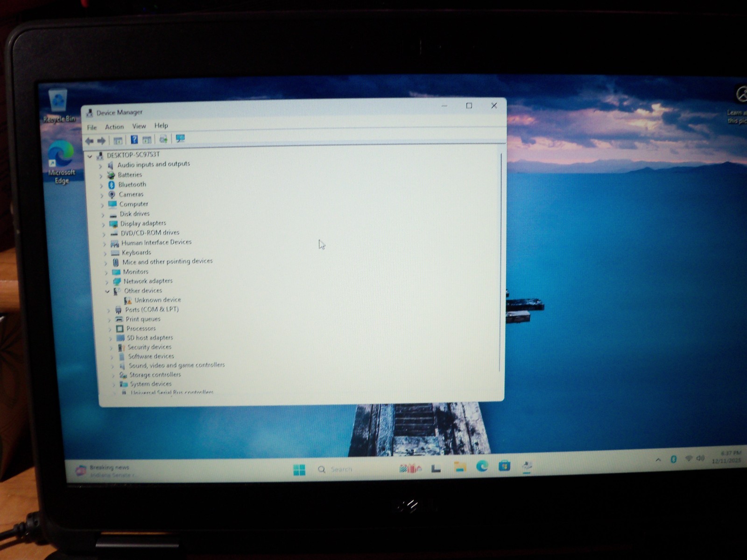The image size is (747, 560).
Task: Maximize the Device Manager window
Action: pyautogui.click(x=469, y=106)
